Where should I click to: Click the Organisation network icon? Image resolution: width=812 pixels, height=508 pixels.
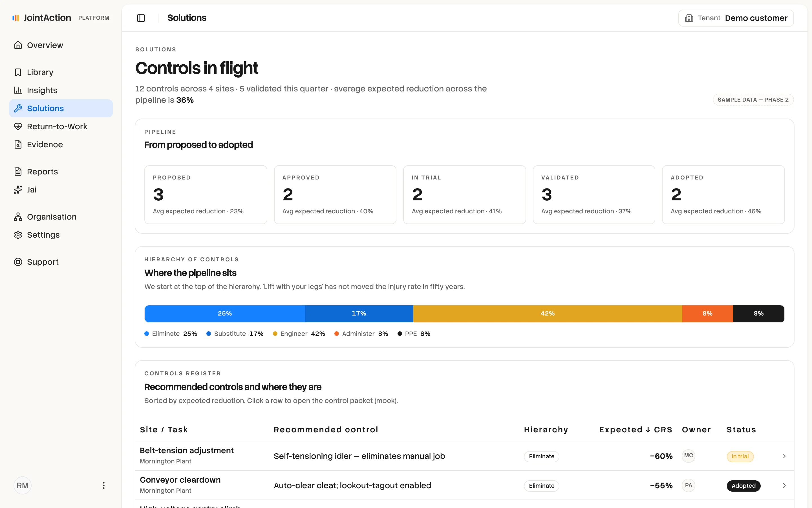point(18,217)
